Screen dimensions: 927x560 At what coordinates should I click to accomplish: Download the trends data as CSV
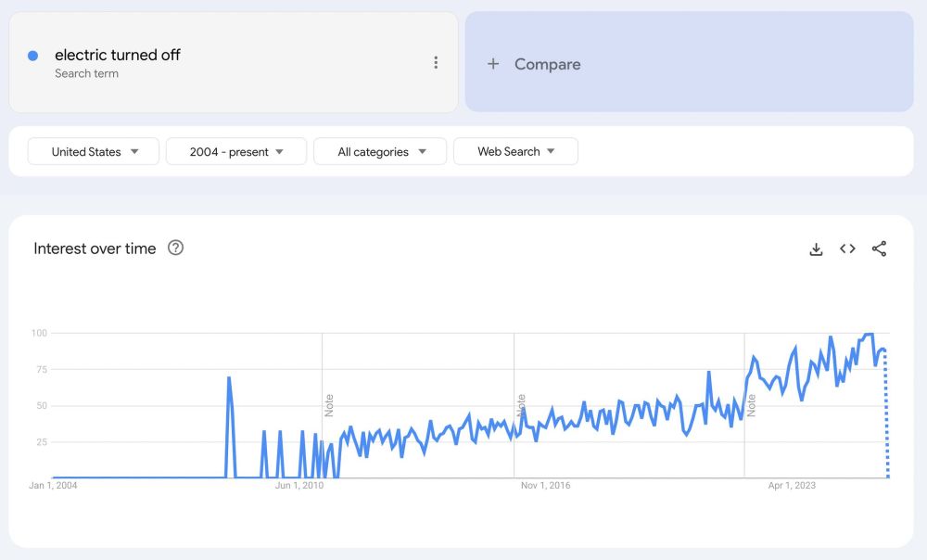[816, 248]
